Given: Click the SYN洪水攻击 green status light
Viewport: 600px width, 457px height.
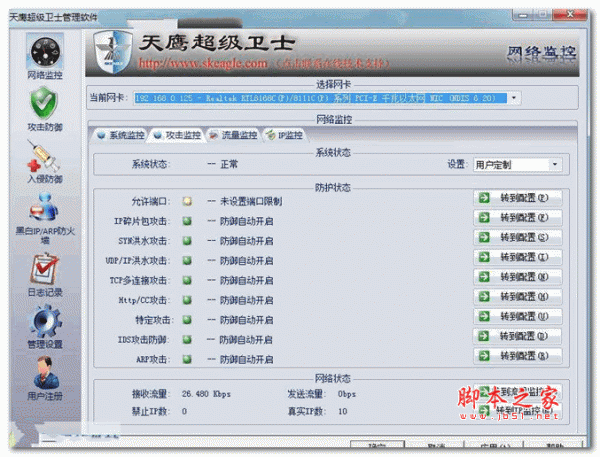Looking at the screenshot, I should tap(187, 241).
